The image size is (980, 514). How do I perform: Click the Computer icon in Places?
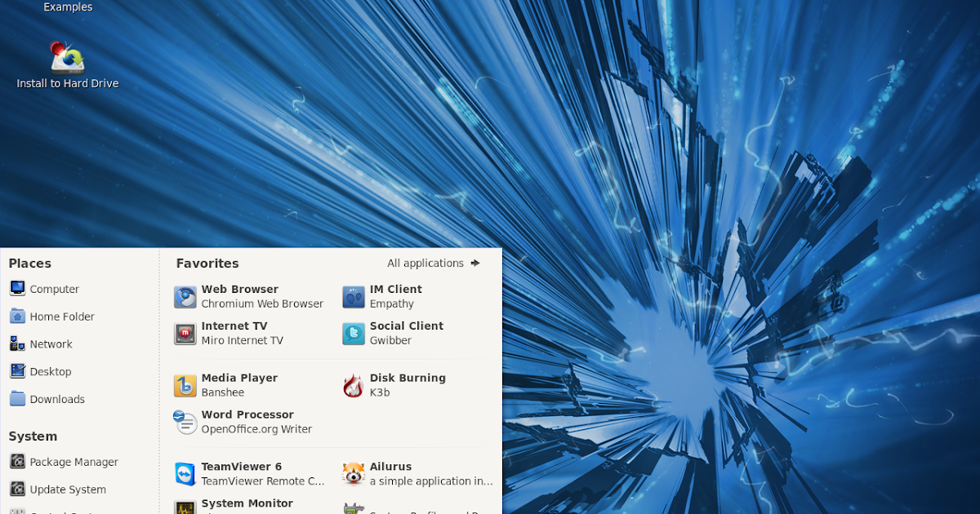click(17, 288)
